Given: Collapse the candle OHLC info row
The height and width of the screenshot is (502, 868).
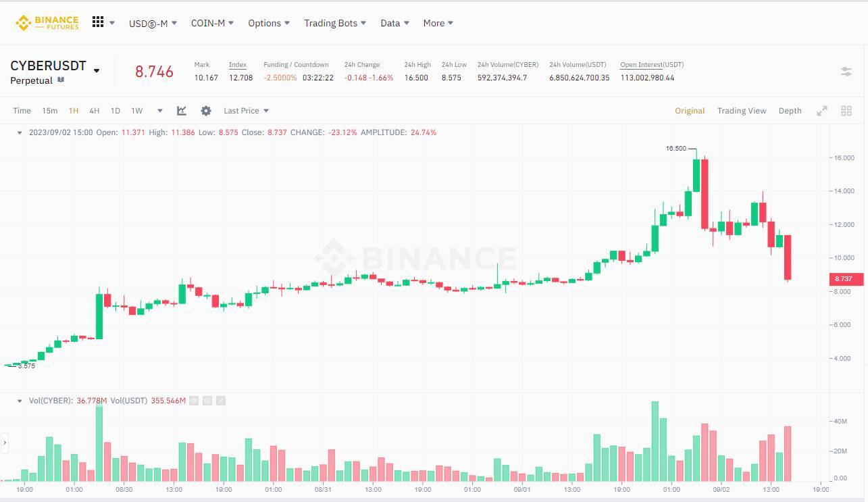Looking at the screenshot, I should point(20,132).
